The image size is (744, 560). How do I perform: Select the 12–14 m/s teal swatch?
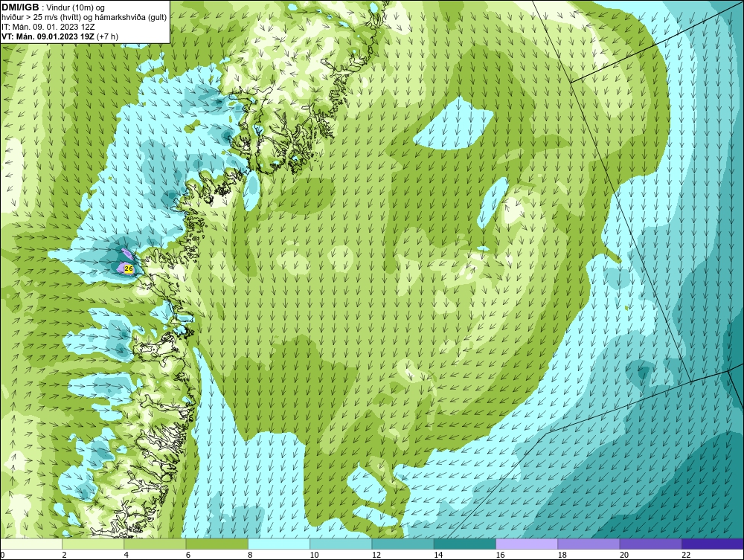click(403, 544)
